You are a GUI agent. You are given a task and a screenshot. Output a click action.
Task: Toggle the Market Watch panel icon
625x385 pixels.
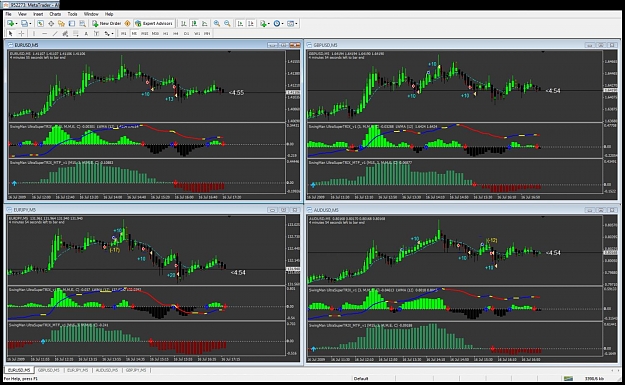(x=40, y=24)
